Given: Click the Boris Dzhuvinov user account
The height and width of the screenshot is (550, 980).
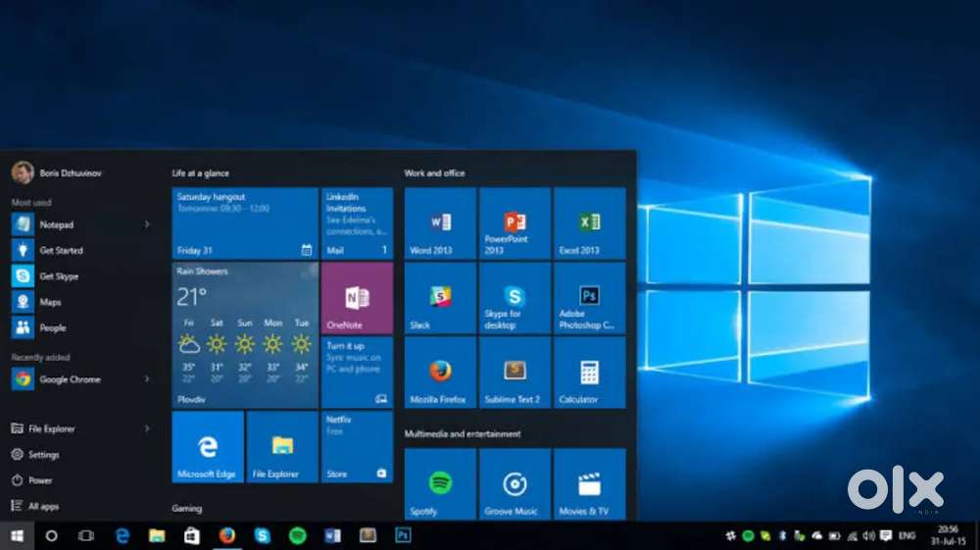Looking at the screenshot, I should click(57, 174).
